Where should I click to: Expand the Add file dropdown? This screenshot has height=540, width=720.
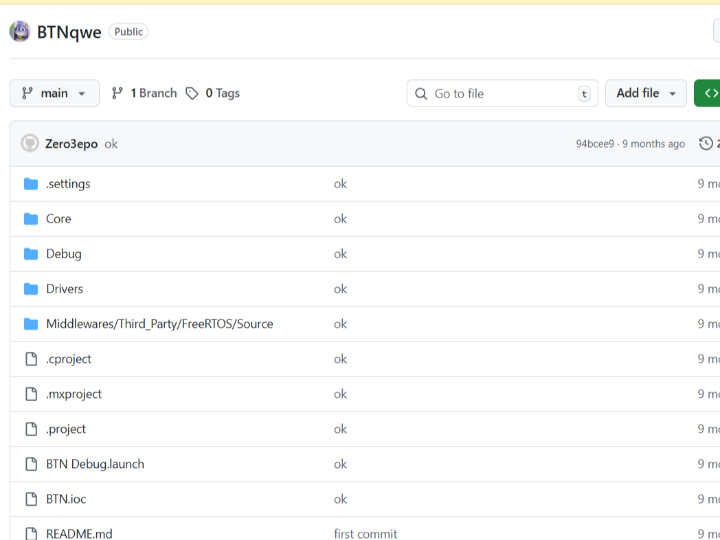click(646, 93)
